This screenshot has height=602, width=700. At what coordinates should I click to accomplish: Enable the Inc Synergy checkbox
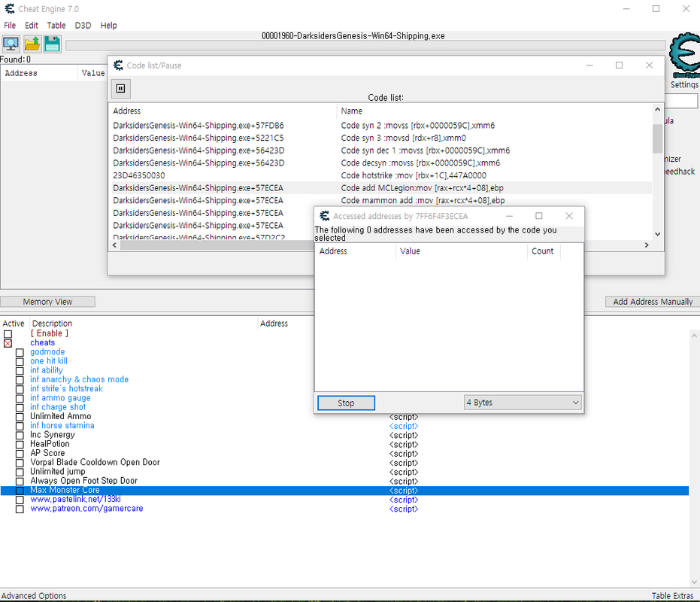[20, 435]
